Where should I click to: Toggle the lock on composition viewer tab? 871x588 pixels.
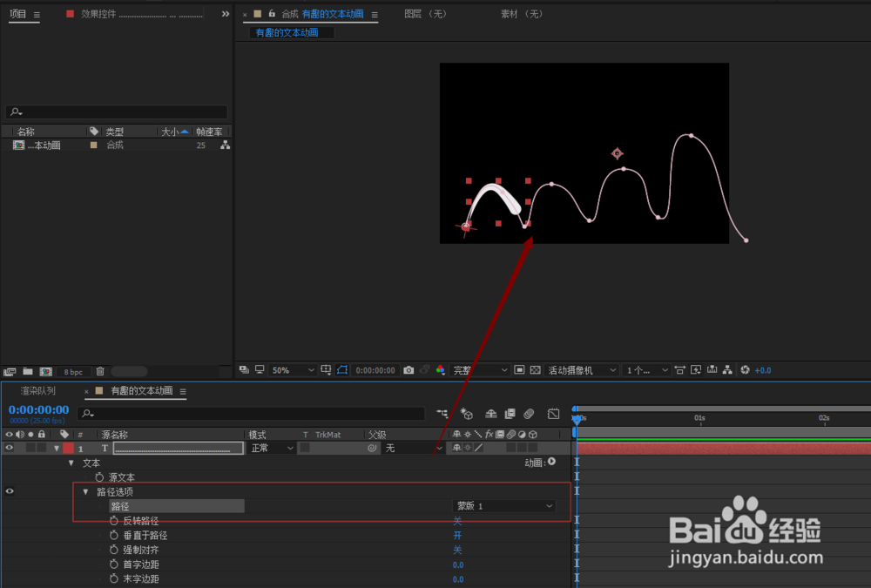pos(272,13)
